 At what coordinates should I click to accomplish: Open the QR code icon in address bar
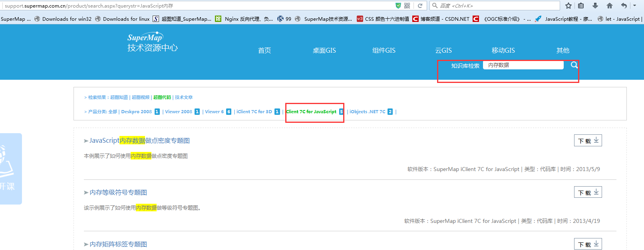[407, 6]
